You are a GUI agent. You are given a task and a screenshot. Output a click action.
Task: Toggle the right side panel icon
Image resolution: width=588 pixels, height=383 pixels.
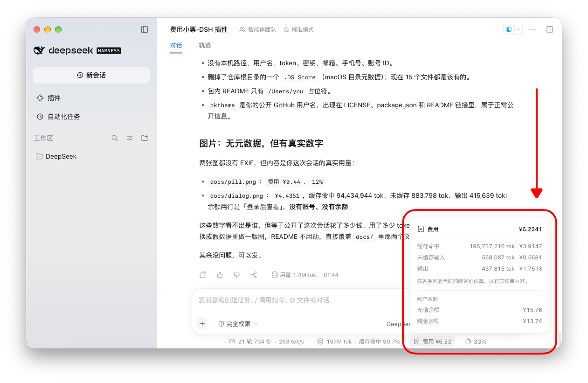pos(550,29)
